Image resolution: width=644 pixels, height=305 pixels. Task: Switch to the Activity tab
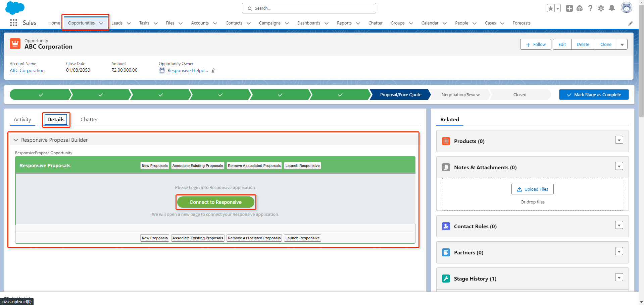click(x=22, y=120)
